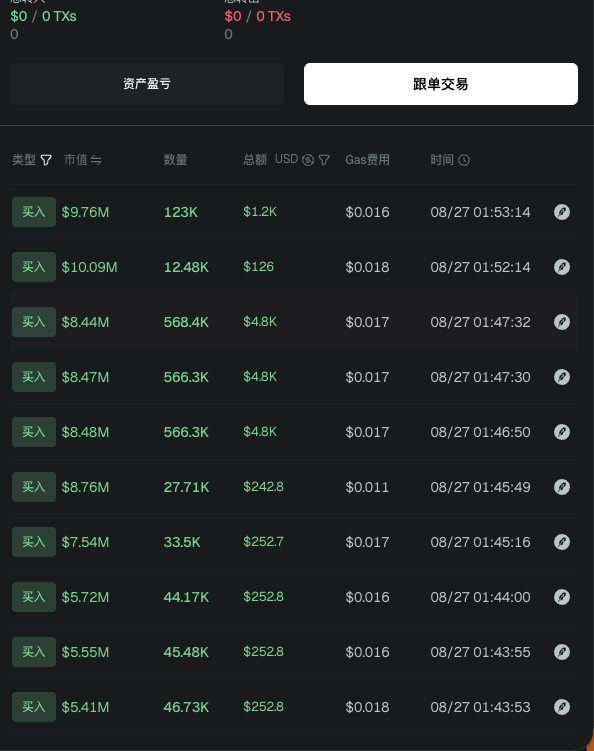Viewport: 594px width, 751px height.
Task: Open explorer link for 01:45:49 transaction
Action: (562, 487)
